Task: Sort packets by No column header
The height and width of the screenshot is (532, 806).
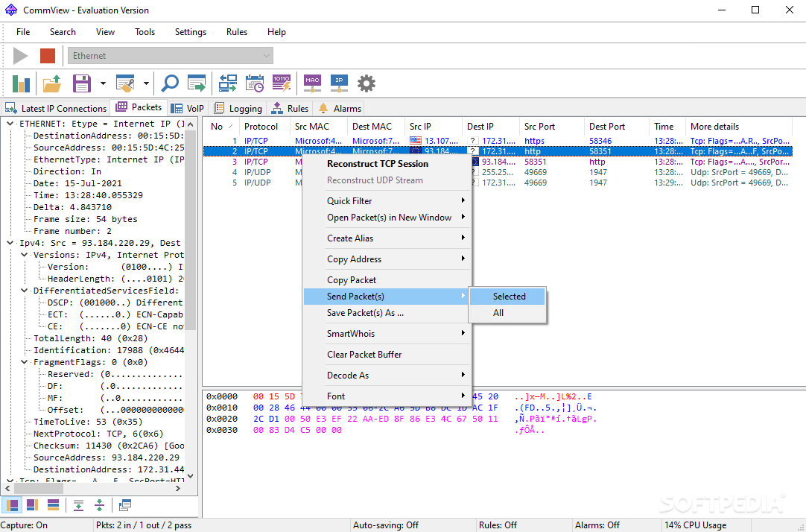Action: pos(221,127)
